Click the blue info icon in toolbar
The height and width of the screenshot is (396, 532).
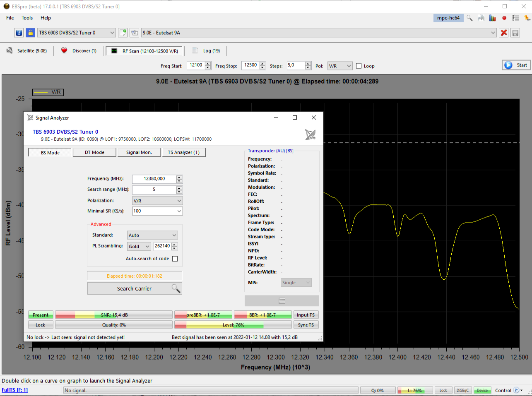point(19,33)
